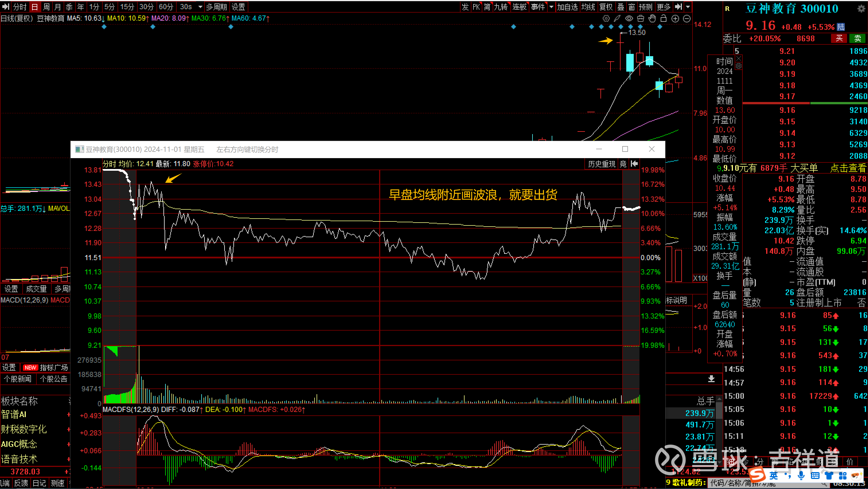The image size is (868, 489).
Task: Open the tooltip panel settings gear
Action: coord(739,66)
